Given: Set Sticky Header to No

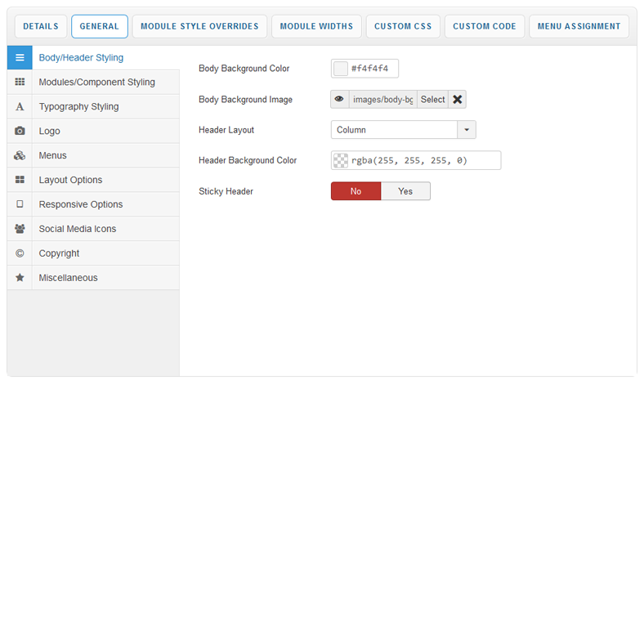Looking at the screenshot, I should click(x=356, y=191).
